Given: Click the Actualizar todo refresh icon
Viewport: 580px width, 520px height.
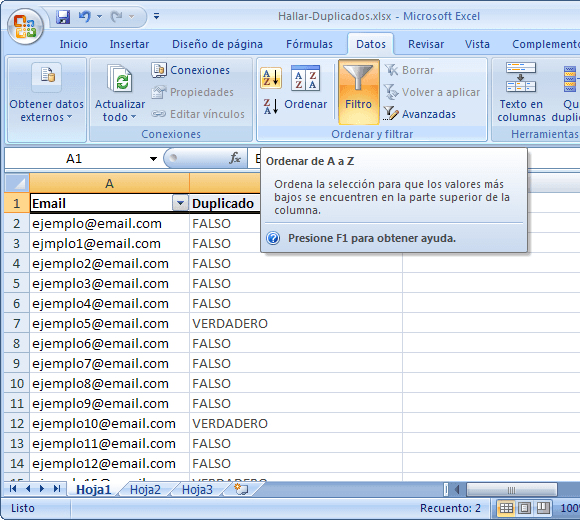Looking at the screenshot, I should (x=120, y=78).
